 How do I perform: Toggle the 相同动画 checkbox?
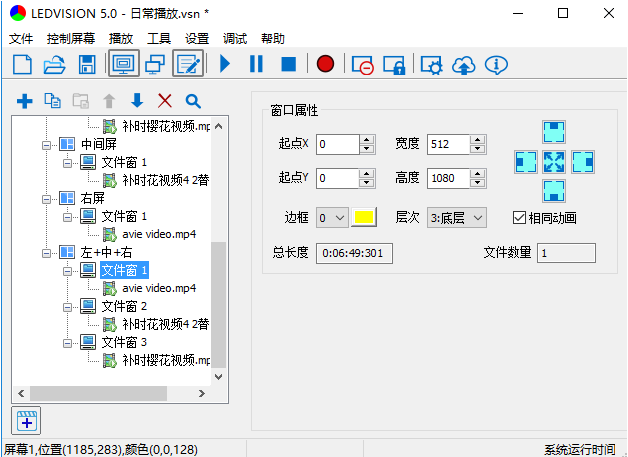click(519, 217)
